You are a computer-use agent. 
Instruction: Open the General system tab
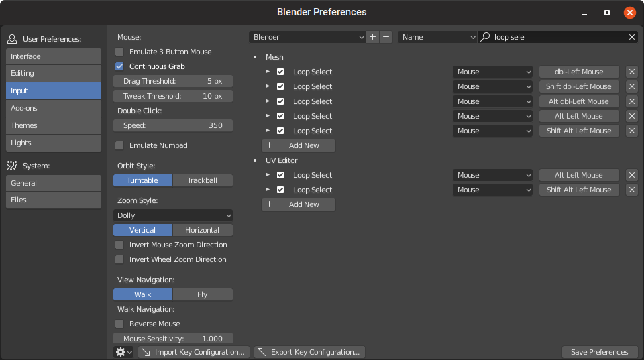click(54, 183)
